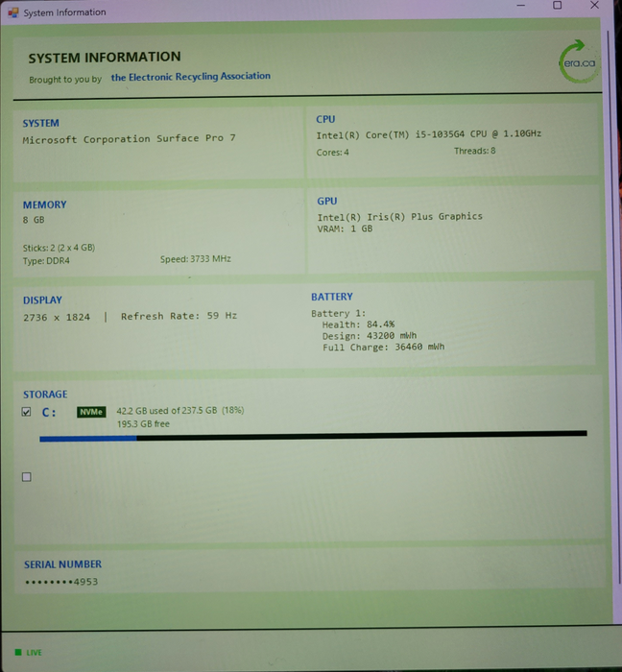Click 'Design: 43200 mWh' battery value
This screenshot has height=672, width=622.
point(370,336)
